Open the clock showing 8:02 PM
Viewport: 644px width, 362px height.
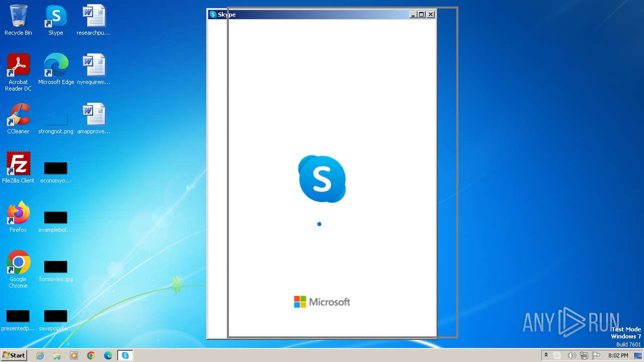pos(618,355)
